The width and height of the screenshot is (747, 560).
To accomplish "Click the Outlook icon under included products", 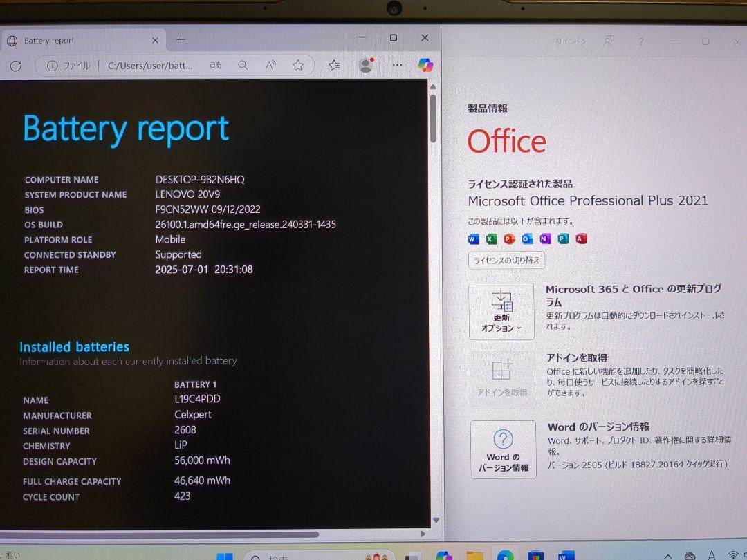I will coord(527,239).
